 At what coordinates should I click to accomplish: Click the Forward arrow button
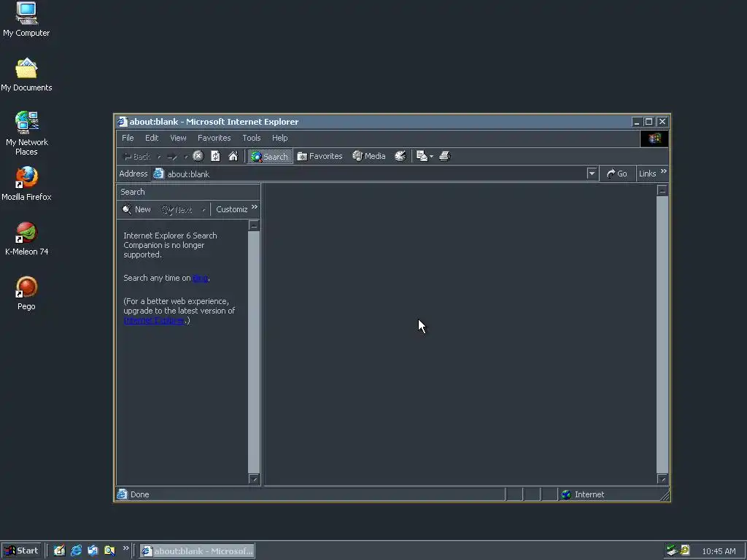pos(172,157)
